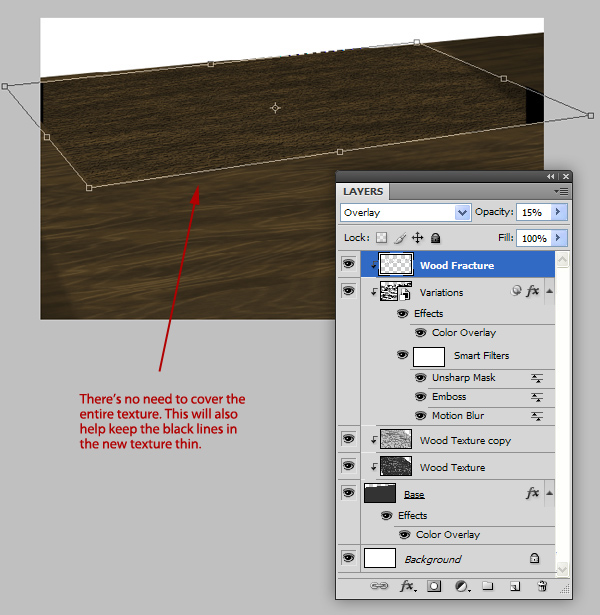Click the Base layer fx icon
Screen dimensions: 600x615
[x=533, y=493]
